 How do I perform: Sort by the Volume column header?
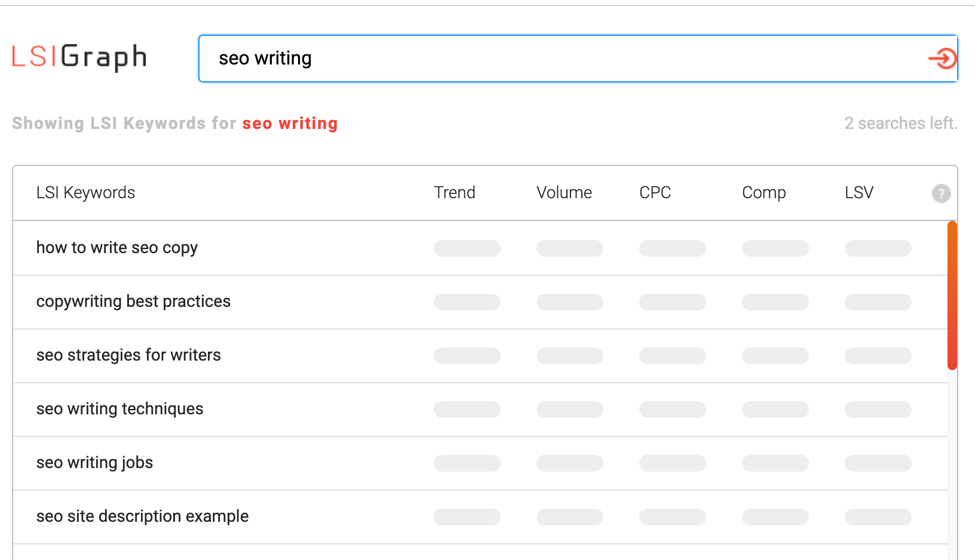pyautogui.click(x=564, y=193)
